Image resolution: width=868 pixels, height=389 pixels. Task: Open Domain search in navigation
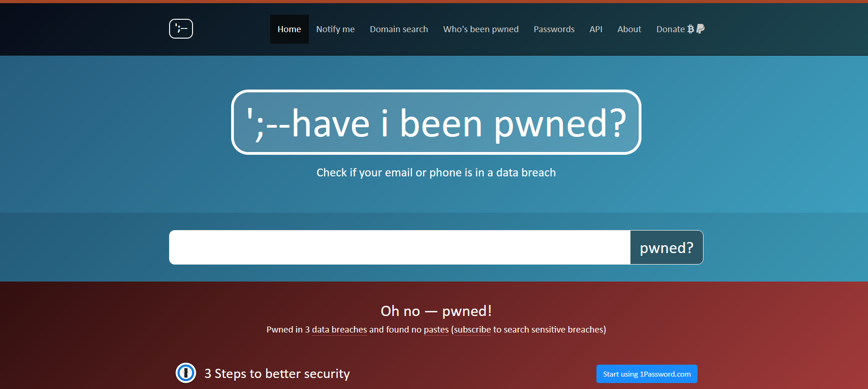click(x=399, y=29)
